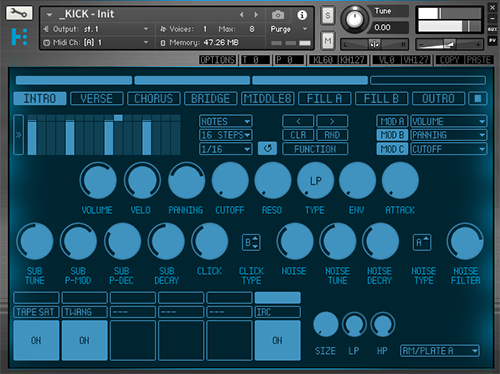
Task: Click the RND button
Action: (x=332, y=135)
